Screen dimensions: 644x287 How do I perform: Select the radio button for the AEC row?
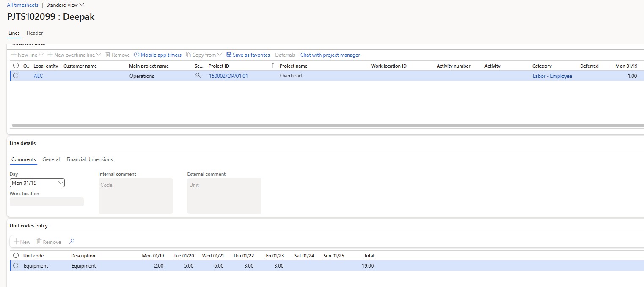click(16, 76)
